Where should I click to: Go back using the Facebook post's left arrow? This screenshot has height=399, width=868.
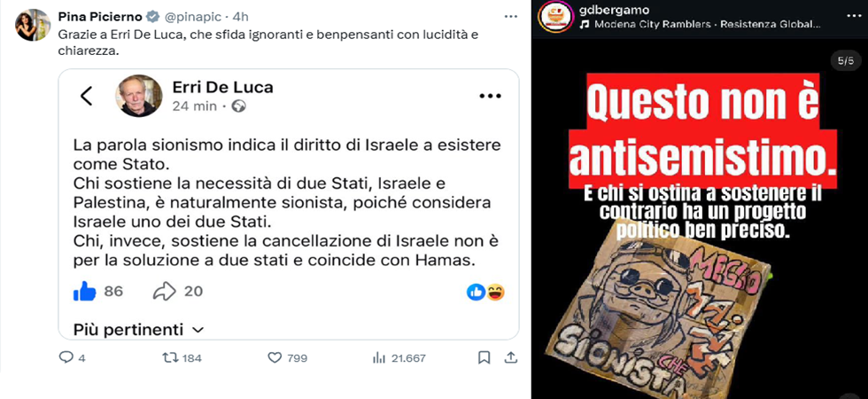87,96
